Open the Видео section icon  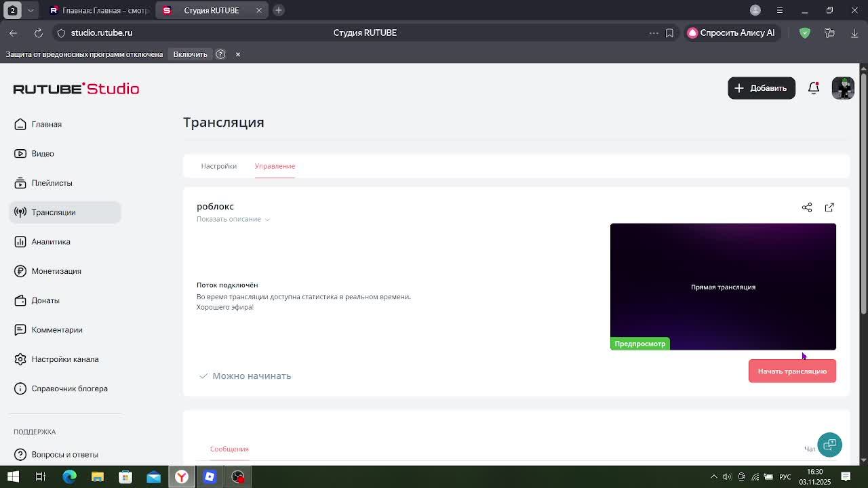(x=20, y=153)
